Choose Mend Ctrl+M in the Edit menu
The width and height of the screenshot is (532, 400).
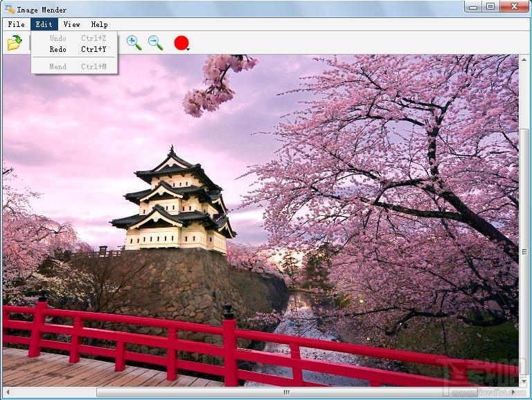click(74, 66)
